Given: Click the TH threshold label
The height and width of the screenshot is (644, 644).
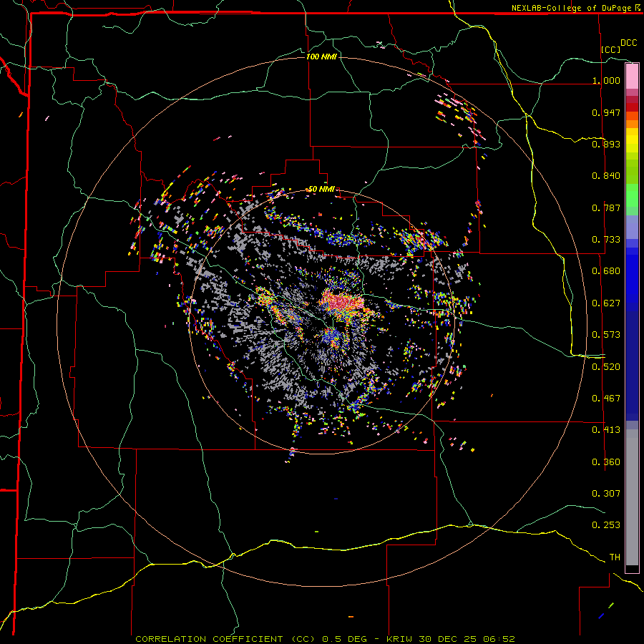Looking at the screenshot, I should pyautogui.click(x=615, y=557).
